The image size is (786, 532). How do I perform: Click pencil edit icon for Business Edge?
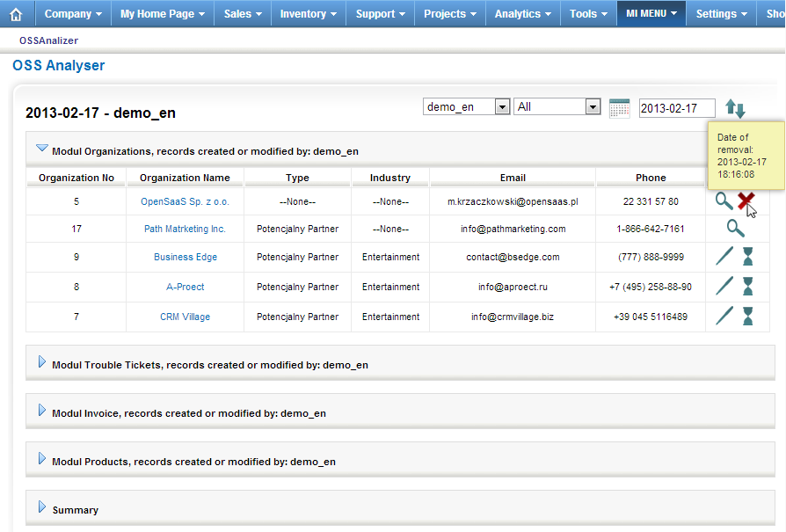coord(724,256)
